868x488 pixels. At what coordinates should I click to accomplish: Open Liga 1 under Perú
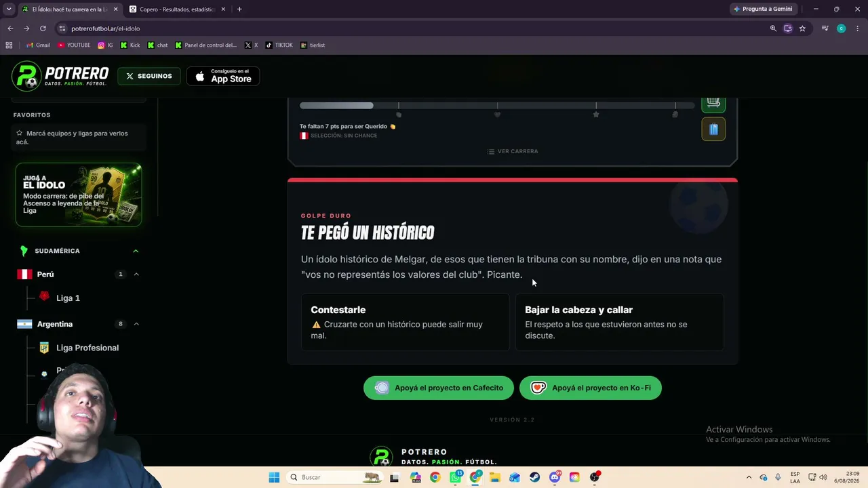tap(68, 298)
